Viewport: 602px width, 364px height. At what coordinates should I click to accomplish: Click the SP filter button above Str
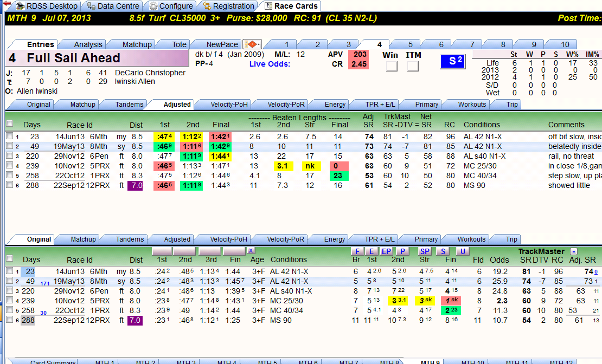point(425,251)
